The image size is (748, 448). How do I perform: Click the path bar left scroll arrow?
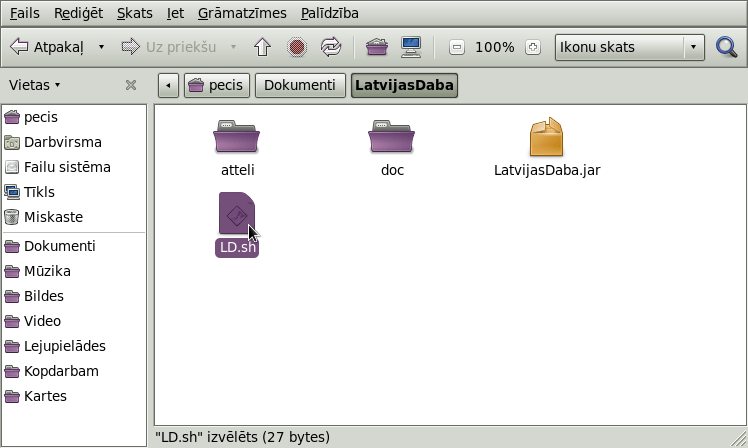click(x=168, y=85)
